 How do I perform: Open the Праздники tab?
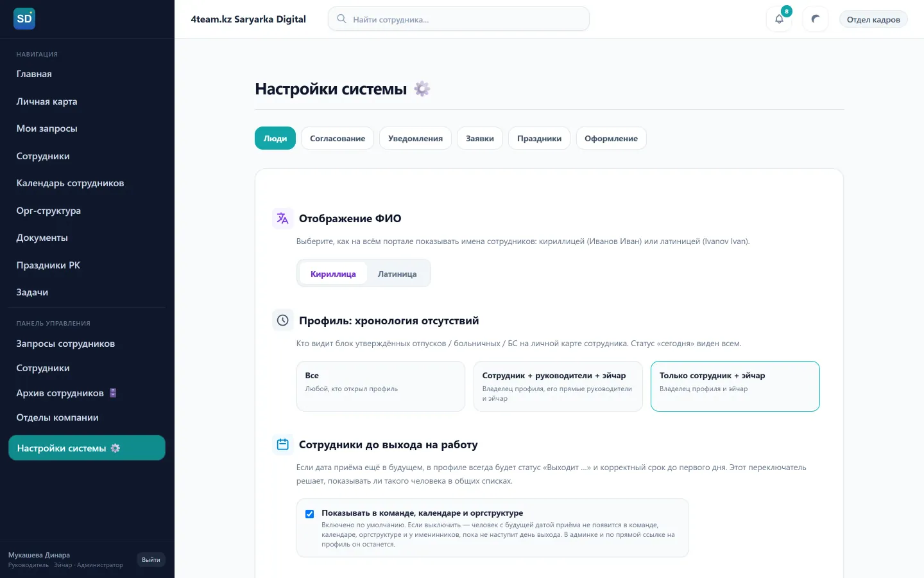539,138
